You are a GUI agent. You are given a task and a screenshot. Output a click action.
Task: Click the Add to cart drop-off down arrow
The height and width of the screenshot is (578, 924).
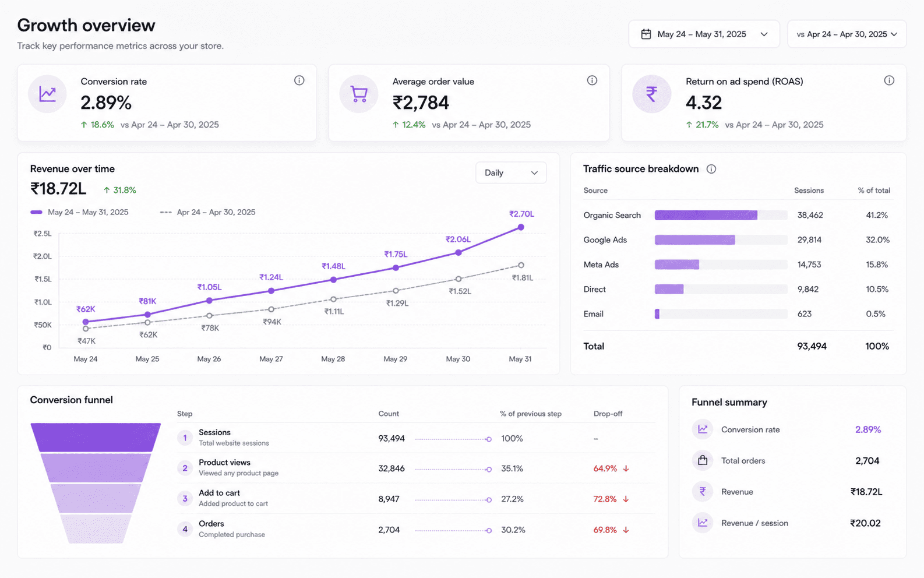tap(626, 499)
